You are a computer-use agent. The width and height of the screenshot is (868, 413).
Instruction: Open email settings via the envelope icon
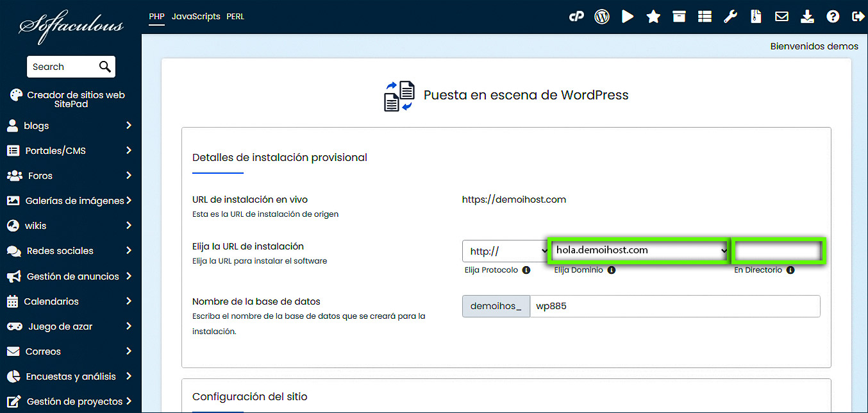coord(781,16)
